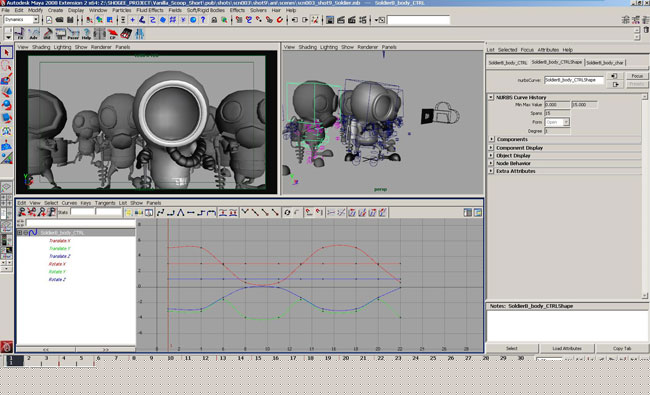Open the shelf tab selector arrow

point(8,37)
